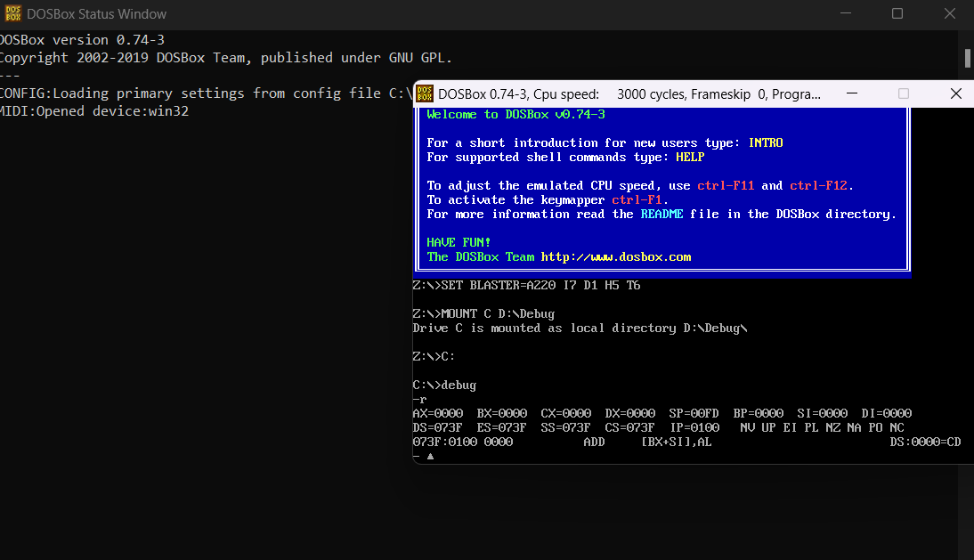Click the DOSBox Status Window title text

(x=97, y=14)
